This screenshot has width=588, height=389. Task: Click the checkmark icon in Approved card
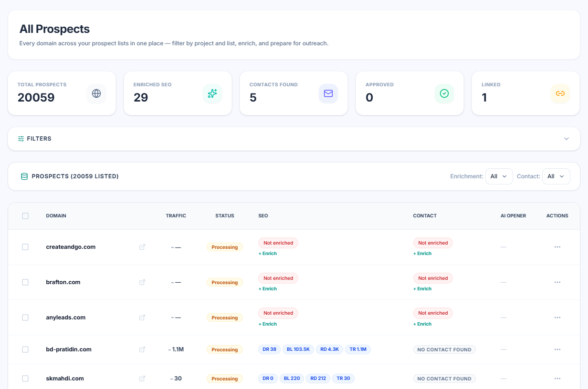(x=444, y=93)
